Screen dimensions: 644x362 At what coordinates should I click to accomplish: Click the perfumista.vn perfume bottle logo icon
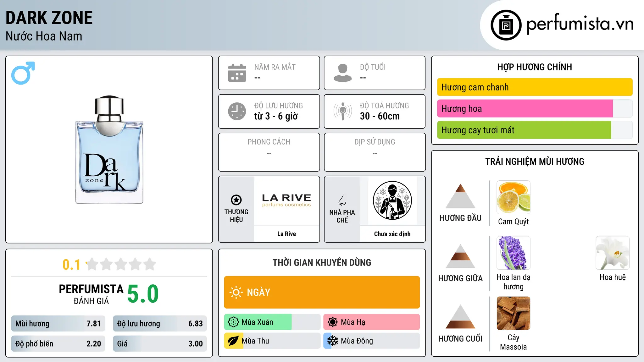pos(506,25)
